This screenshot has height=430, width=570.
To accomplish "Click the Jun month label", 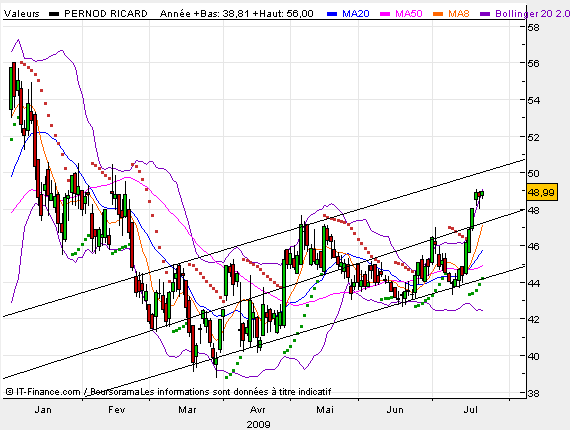I will 395,410.
